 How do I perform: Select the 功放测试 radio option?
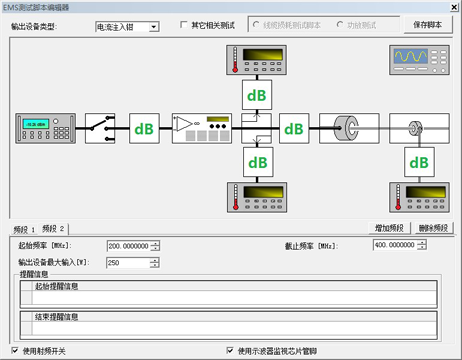pyautogui.click(x=340, y=25)
